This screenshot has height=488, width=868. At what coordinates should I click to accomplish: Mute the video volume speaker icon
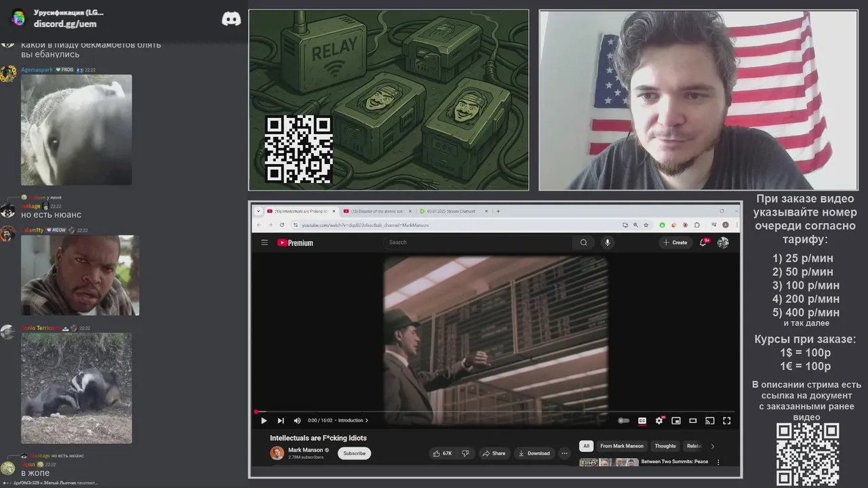pos(297,420)
